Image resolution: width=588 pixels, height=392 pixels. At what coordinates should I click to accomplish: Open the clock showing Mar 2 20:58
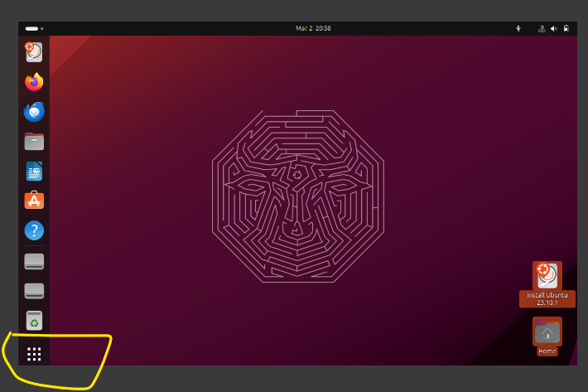click(x=313, y=28)
